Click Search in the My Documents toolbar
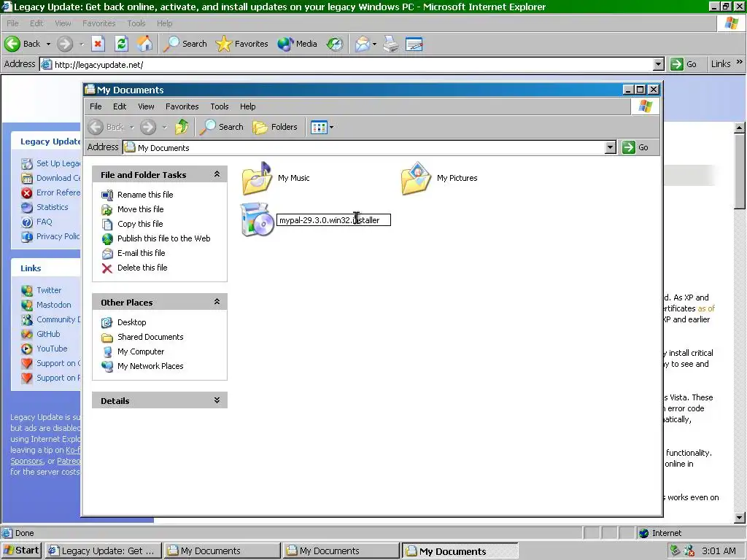This screenshot has height=560, width=747. pyautogui.click(x=222, y=127)
